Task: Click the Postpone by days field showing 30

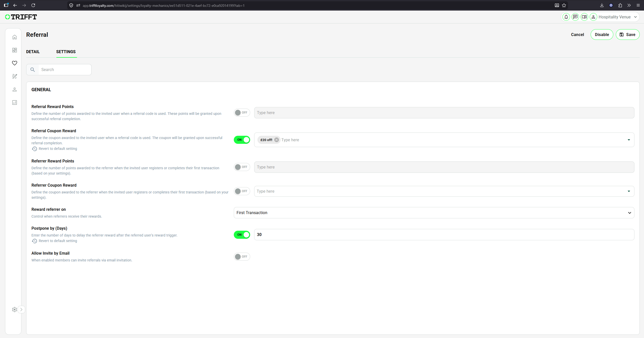Action: [x=444, y=234]
